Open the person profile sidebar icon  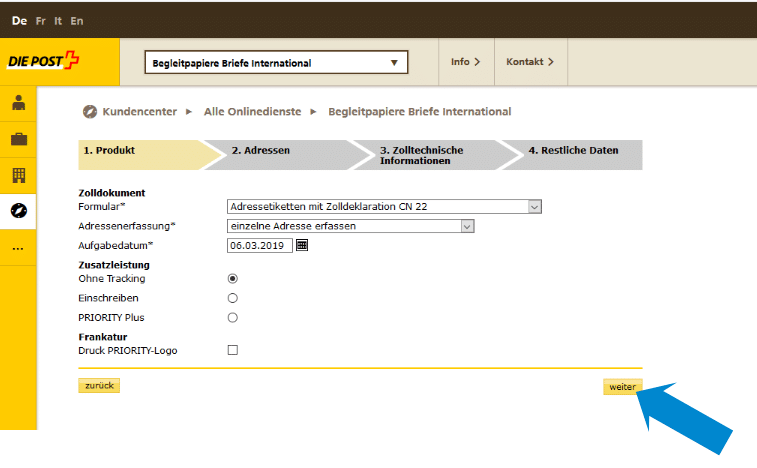click(18, 103)
